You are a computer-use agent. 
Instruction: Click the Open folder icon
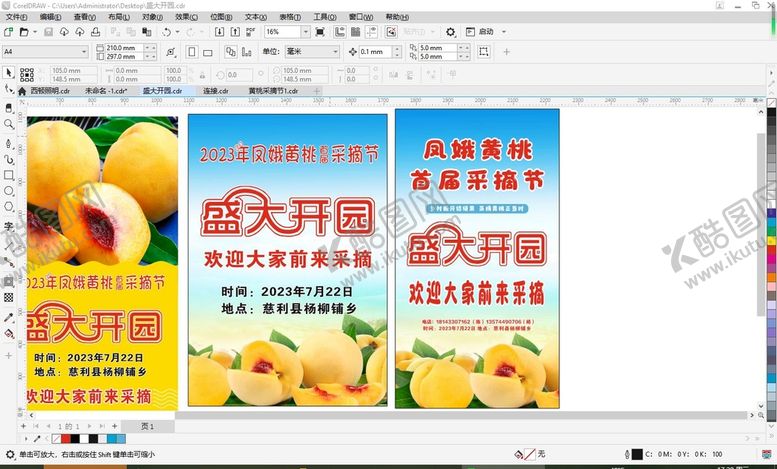click(x=24, y=32)
